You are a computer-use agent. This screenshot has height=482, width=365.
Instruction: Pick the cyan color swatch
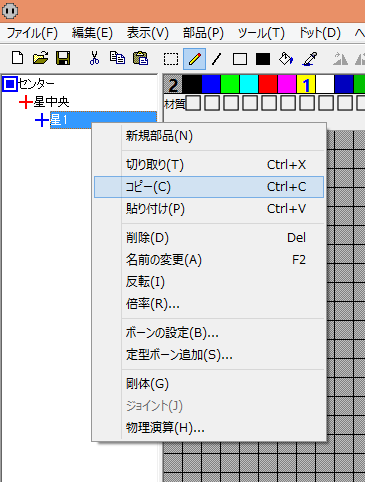pyautogui.click(x=249, y=84)
